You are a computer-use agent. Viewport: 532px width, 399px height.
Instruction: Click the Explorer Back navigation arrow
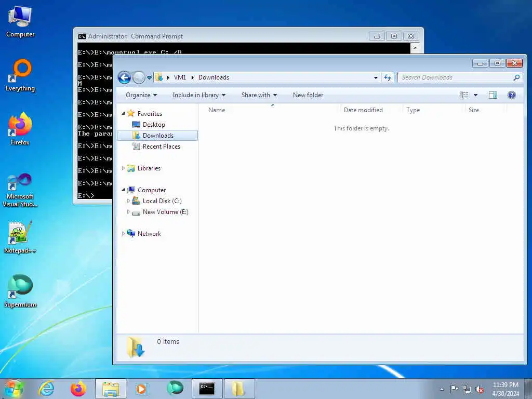(125, 78)
